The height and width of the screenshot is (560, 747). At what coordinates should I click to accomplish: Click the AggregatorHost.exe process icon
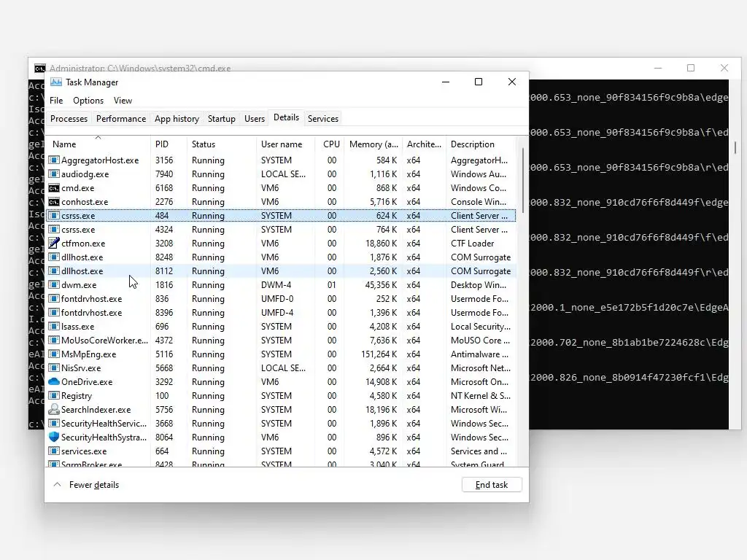(x=54, y=160)
